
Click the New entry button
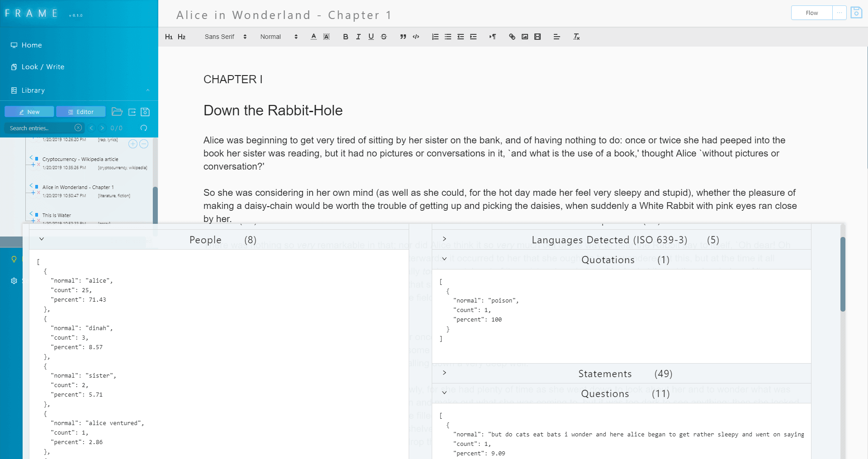pyautogui.click(x=29, y=112)
